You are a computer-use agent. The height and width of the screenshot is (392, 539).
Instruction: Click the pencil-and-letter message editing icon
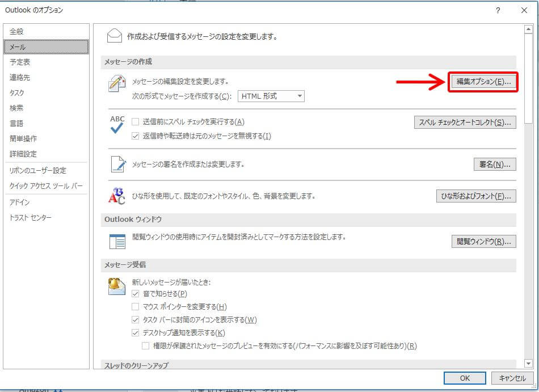click(117, 83)
